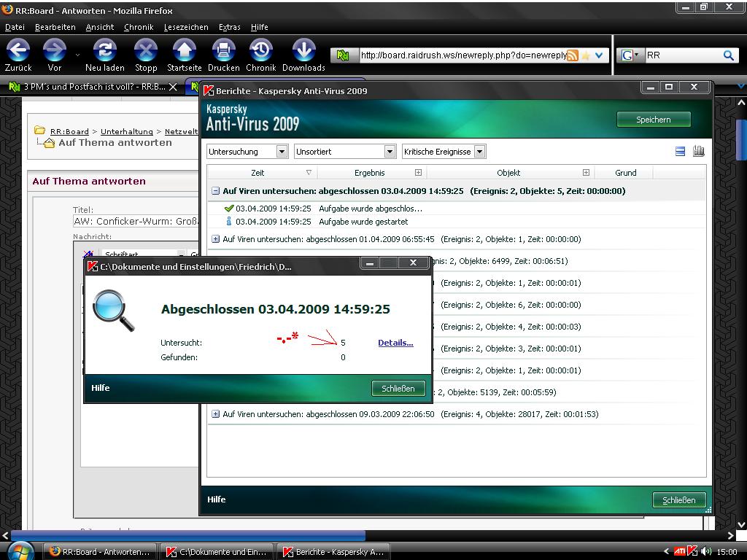Expand the 09.03.2009 22:06:50 scan entry

tap(215, 414)
